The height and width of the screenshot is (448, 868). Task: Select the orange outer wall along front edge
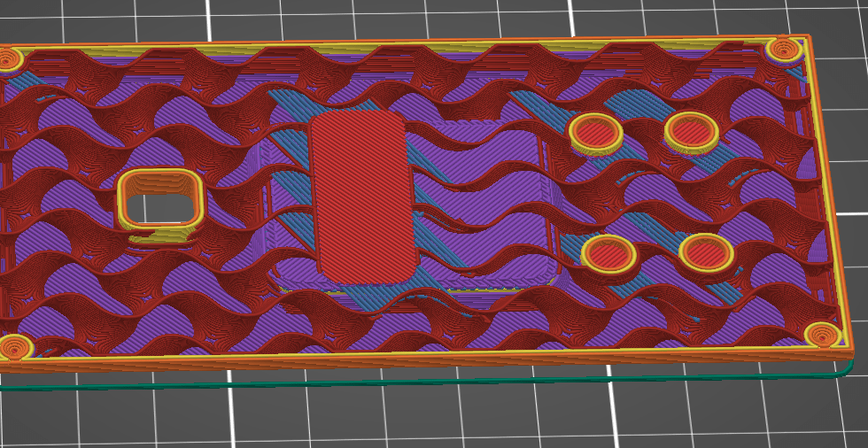point(443,359)
